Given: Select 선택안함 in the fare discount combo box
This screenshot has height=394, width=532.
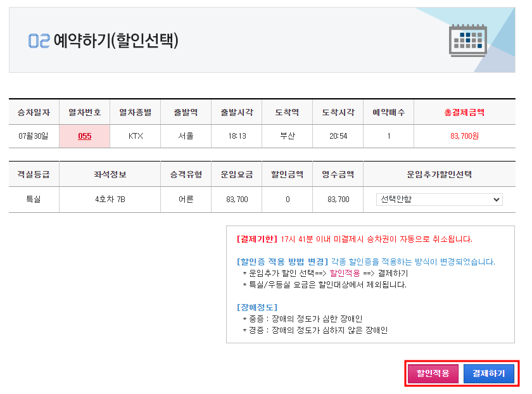Looking at the screenshot, I should (439, 199).
